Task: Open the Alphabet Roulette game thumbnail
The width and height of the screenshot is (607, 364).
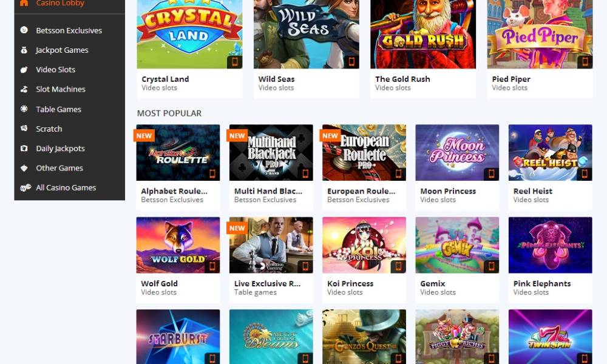Action: (178, 152)
